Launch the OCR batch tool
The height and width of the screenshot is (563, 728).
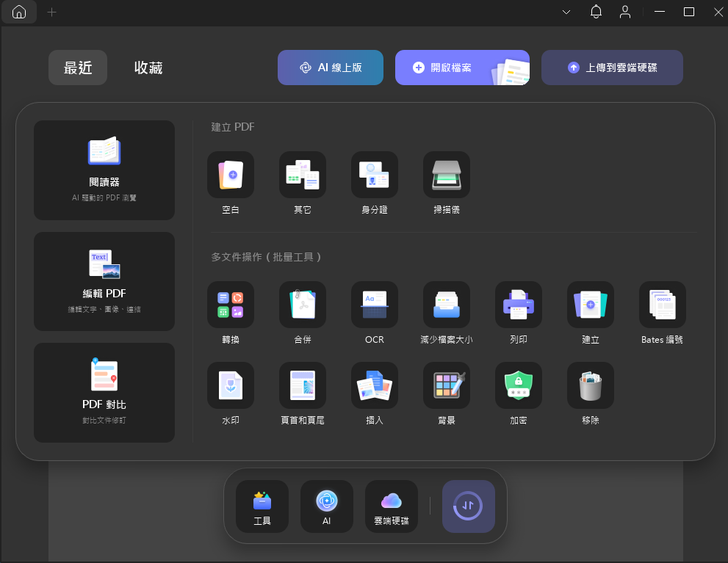pos(375,305)
